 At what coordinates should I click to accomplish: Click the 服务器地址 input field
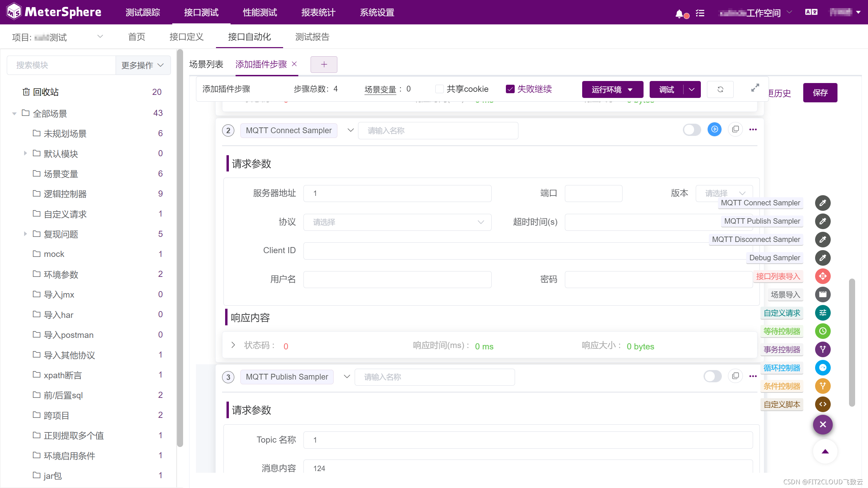pos(397,194)
